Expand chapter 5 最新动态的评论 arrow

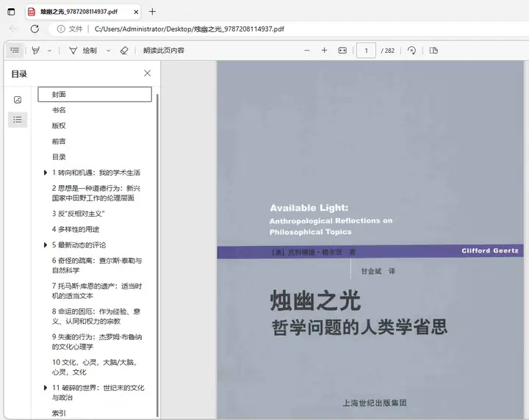click(46, 245)
